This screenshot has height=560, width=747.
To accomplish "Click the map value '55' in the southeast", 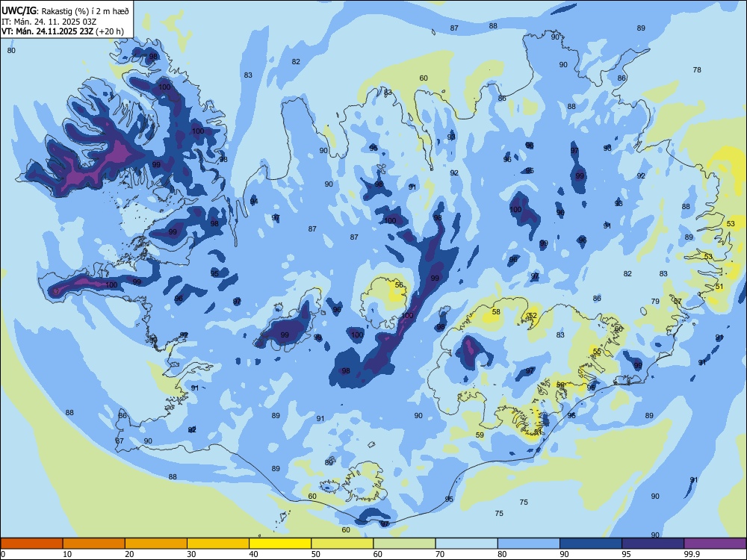I will (597, 352).
